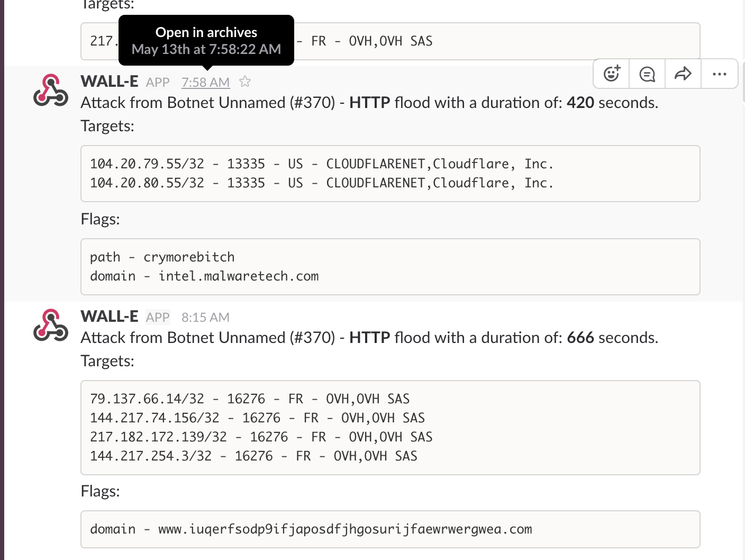Share the message using the arrow icon
Image resolution: width=745 pixels, height=560 pixels.
click(683, 74)
